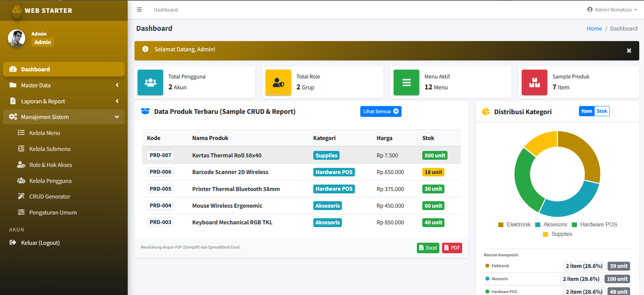Toggle Supplies legend entry
Image resolution: width=644 pixels, height=295 pixels.
(x=557, y=234)
